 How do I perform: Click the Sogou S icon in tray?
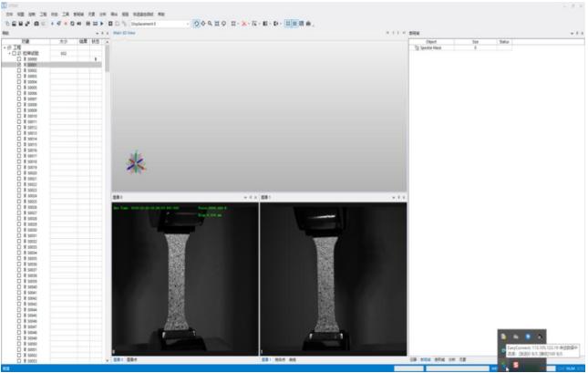(x=516, y=365)
